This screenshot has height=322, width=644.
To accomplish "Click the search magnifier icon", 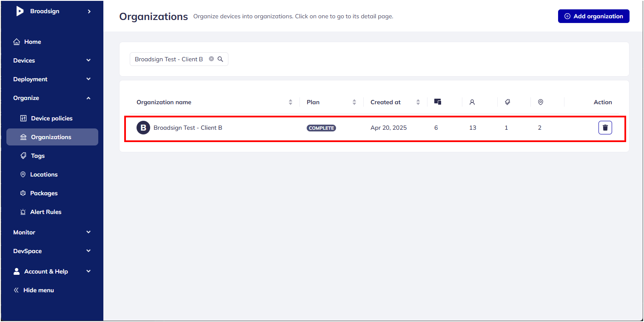I will click(220, 59).
